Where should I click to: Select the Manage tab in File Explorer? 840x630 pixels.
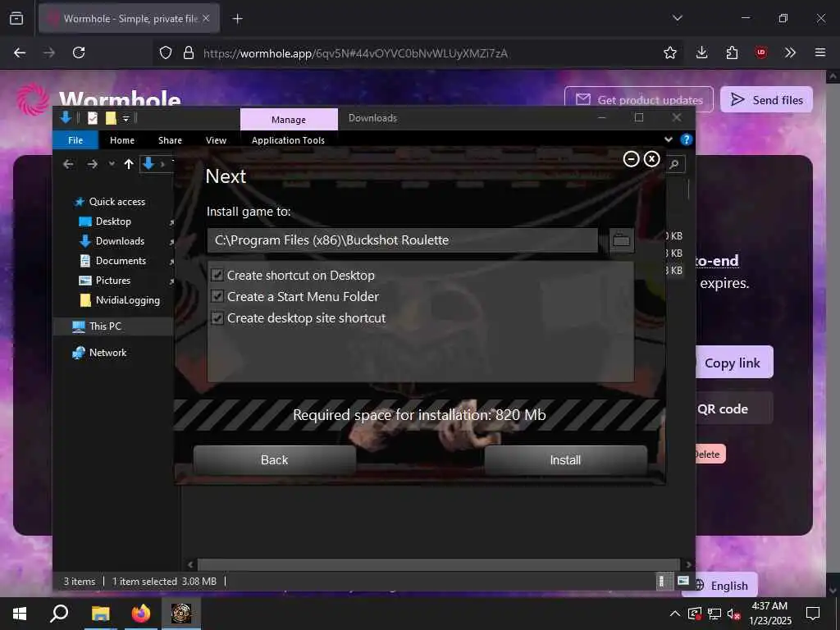coord(289,120)
